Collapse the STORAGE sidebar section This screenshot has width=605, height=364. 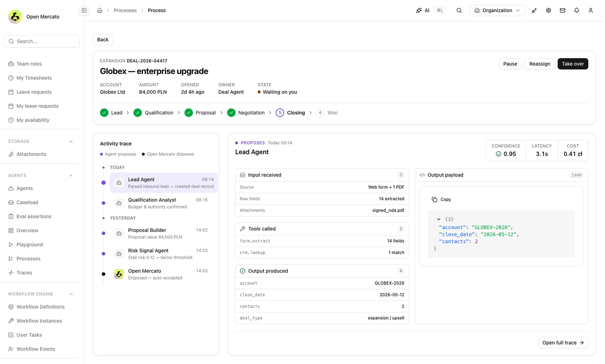[71, 141]
